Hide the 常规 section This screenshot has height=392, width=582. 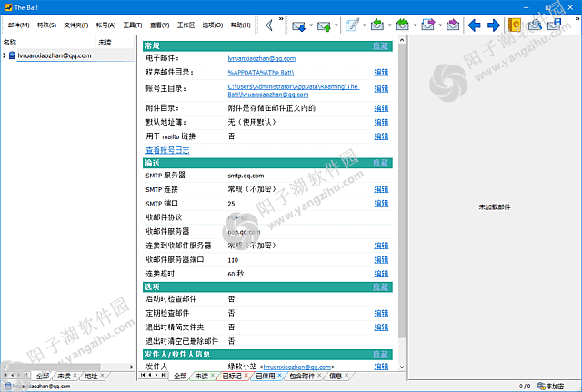pos(380,46)
